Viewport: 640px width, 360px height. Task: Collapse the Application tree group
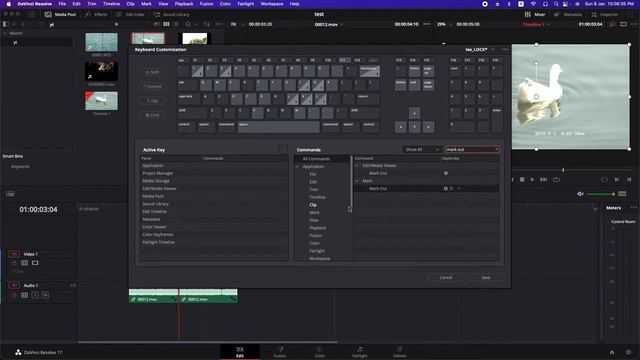click(298, 167)
